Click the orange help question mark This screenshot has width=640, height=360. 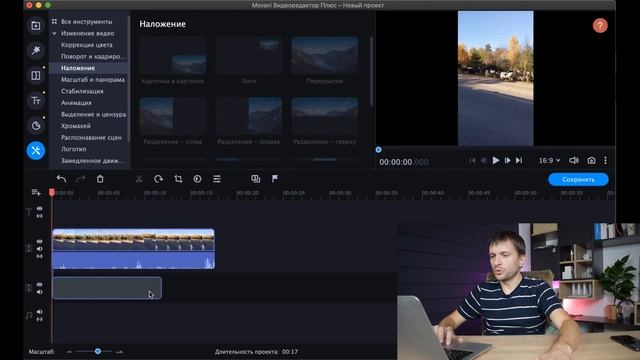[x=600, y=26]
